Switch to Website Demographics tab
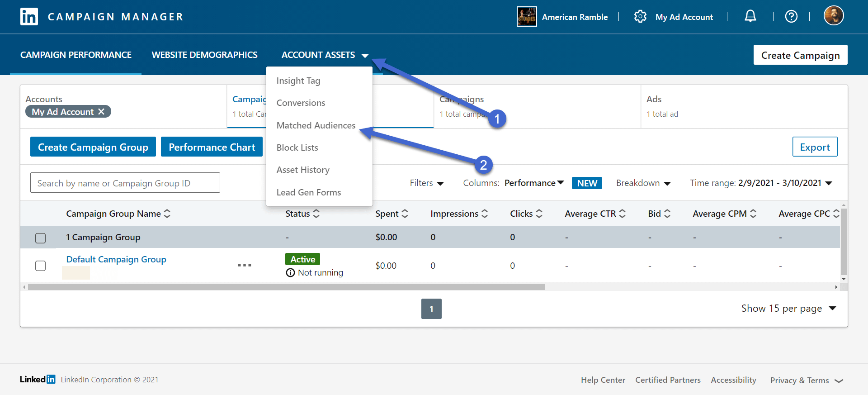868x395 pixels. 205,55
